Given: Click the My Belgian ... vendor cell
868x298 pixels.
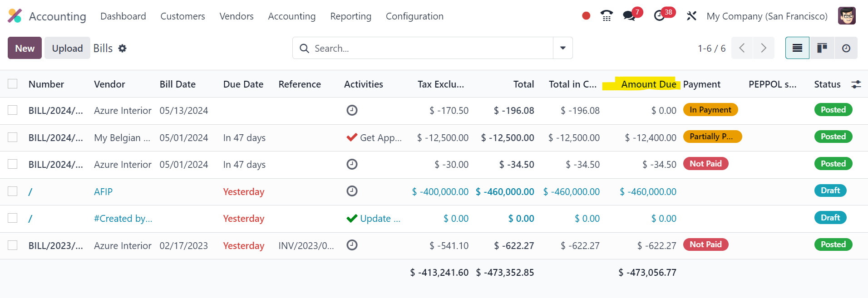Looking at the screenshot, I should tap(122, 137).
